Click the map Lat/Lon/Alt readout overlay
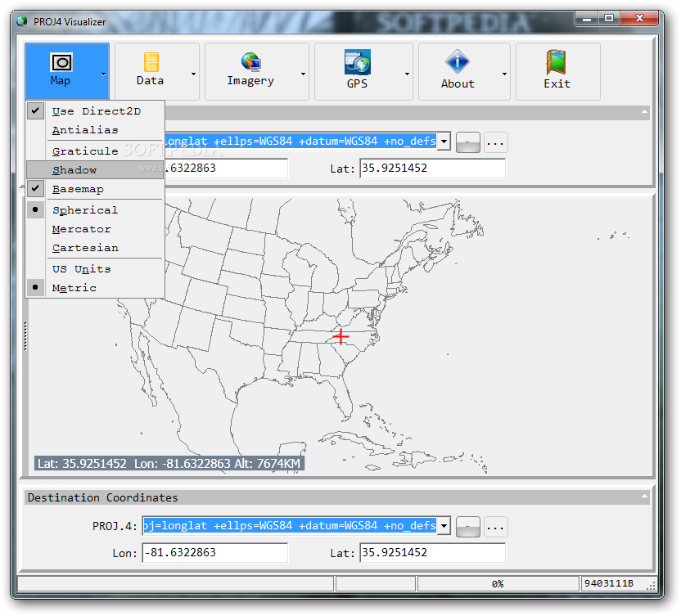This screenshot has width=681, height=616. point(169,464)
